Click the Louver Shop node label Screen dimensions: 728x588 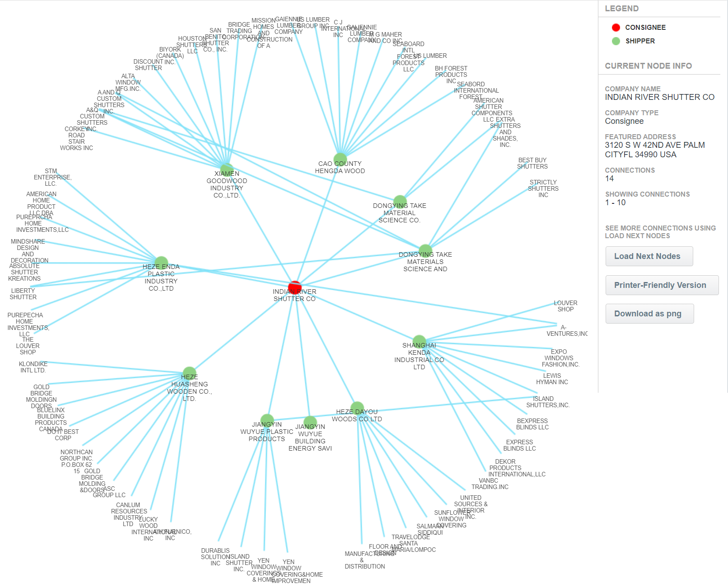(x=565, y=306)
